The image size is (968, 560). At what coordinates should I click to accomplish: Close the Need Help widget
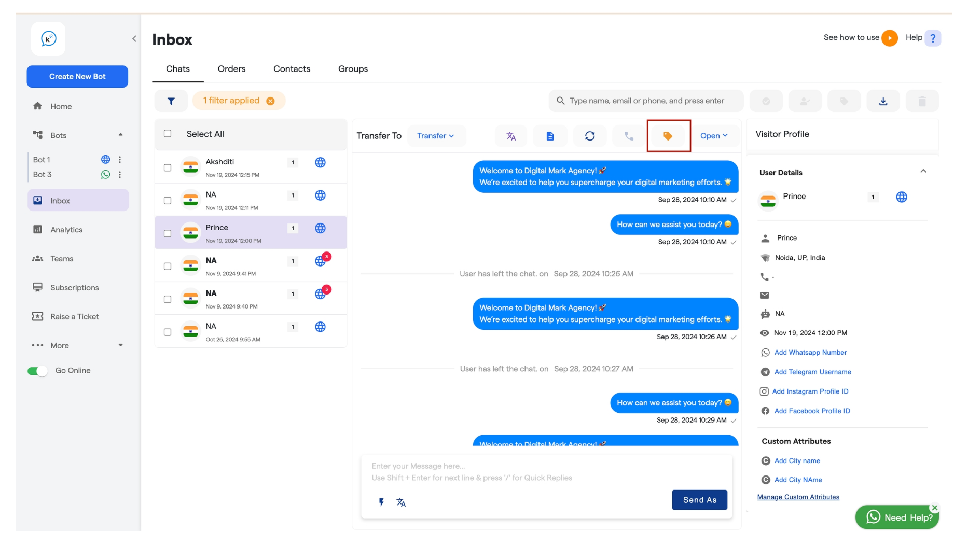click(x=935, y=508)
